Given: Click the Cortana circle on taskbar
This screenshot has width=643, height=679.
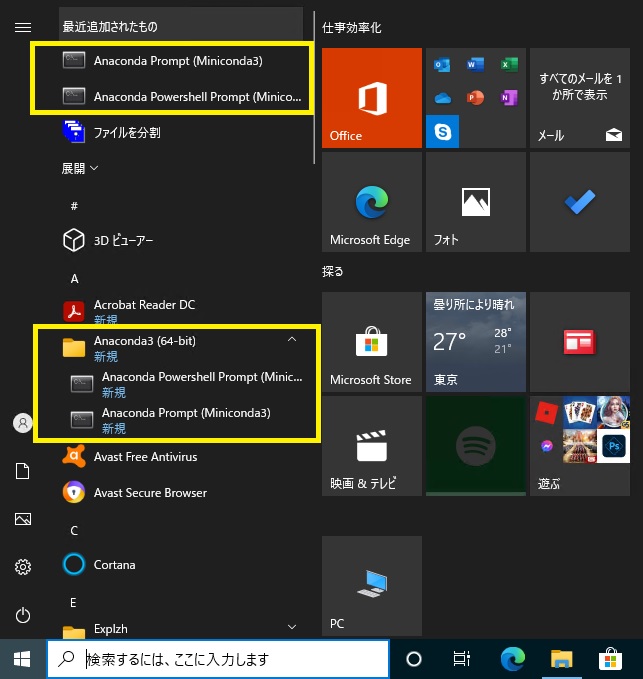Looking at the screenshot, I should pos(414,659).
